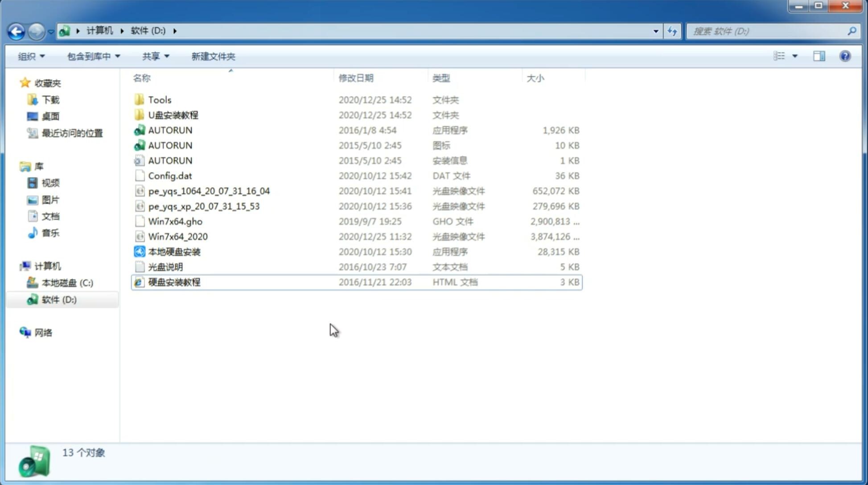Click 新建文件夹 button
Image resolution: width=868 pixels, height=485 pixels.
pyautogui.click(x=213, y=56)
